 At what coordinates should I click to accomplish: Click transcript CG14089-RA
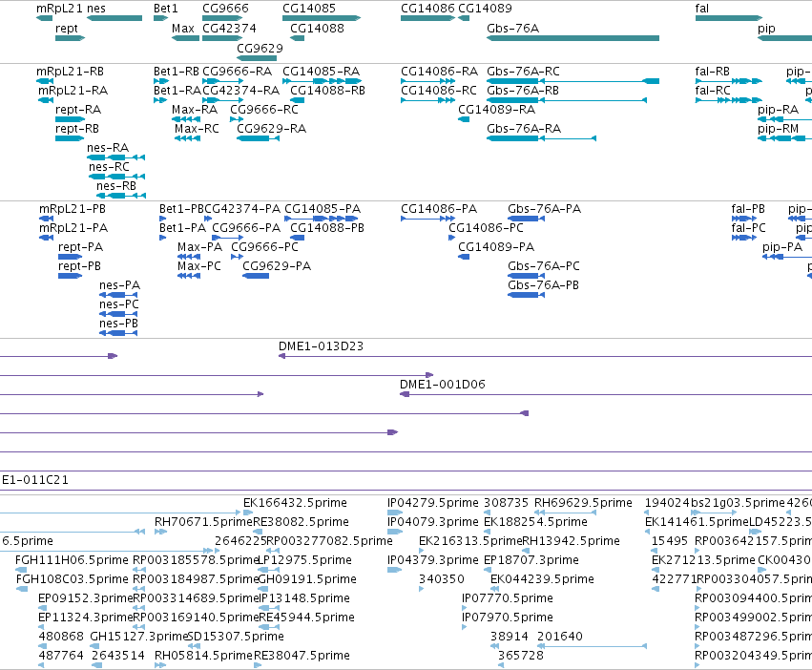coord(496,110)
